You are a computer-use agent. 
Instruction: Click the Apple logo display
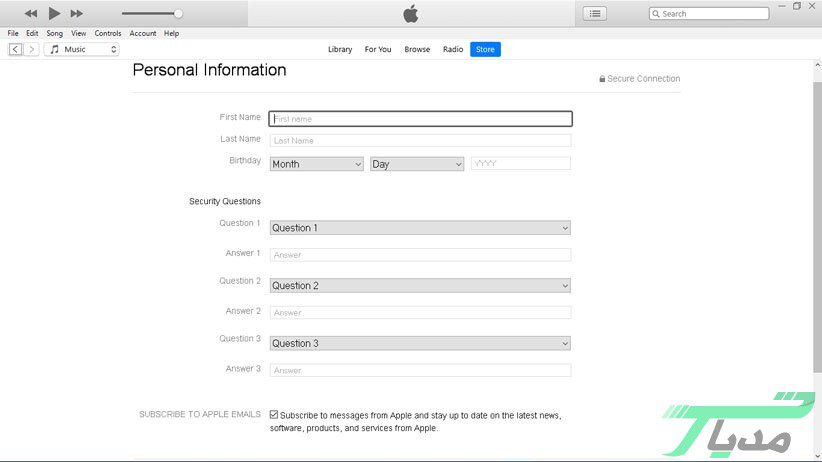(410, 13)
